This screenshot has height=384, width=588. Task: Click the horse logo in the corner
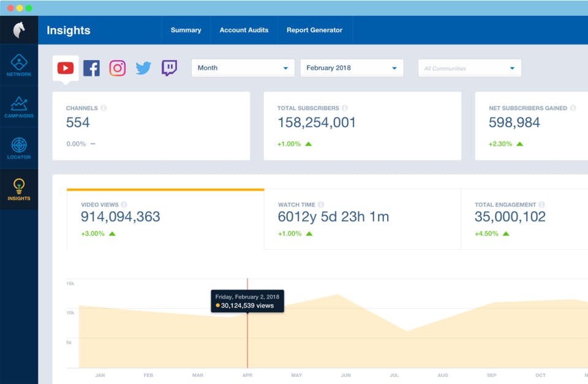(x=19, y=30)
